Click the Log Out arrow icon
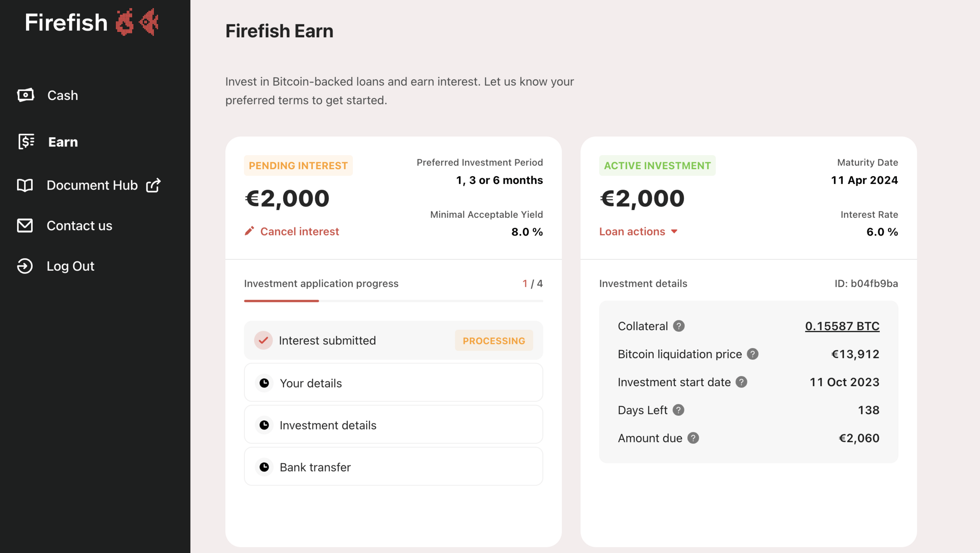The height and width of the screenshot is (553, 980). click(25, 266)
